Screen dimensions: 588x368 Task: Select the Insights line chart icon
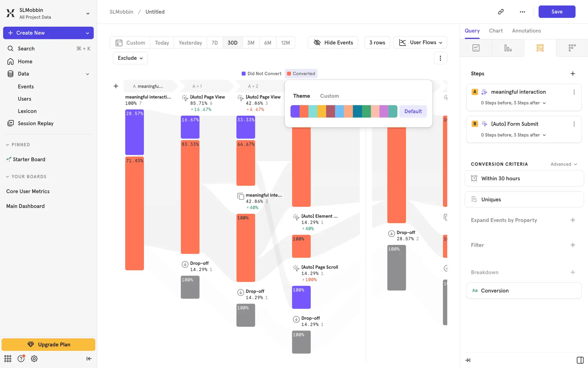(x=476, y=48)
